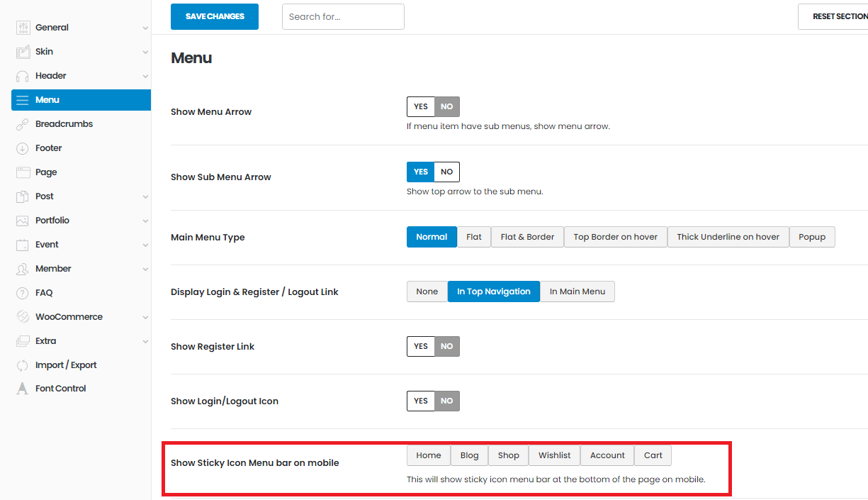Click the Skin paint icon in sidebar
Image resolution: width=868 pixels, height=500 pixels.
pyautogui.click(x=23, y=52)
